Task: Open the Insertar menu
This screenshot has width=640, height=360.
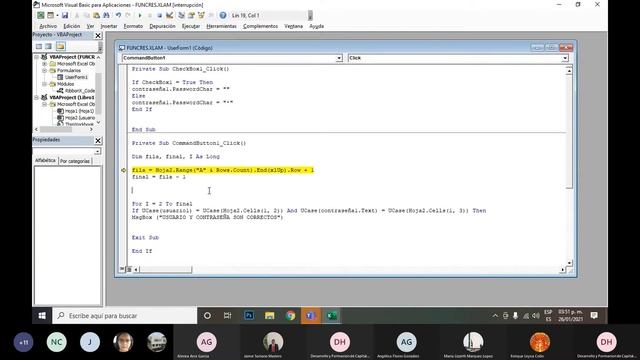Action: point(109,26)
